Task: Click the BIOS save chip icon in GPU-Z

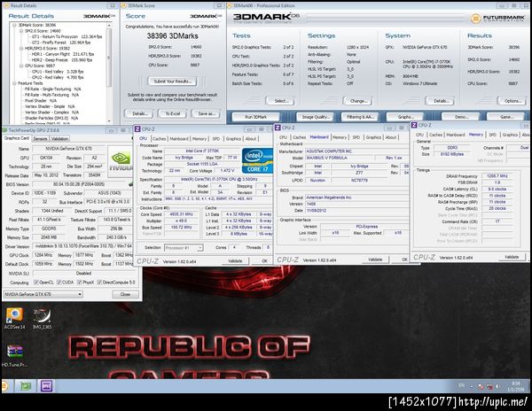Action: pyautogui.click(x=131, y=184)
